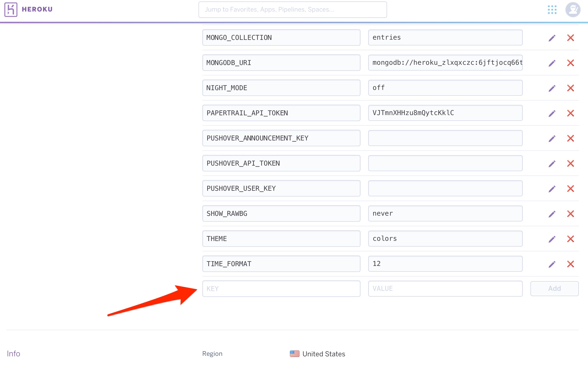Open the apps grid menu icon
588x366 pixels.
click(x=552, y=10)
